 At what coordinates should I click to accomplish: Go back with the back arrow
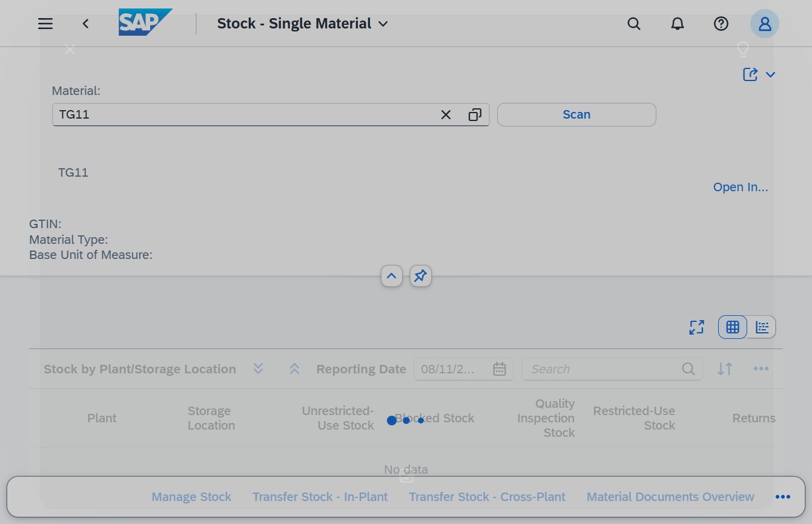pyautogui.click(x=85, y=24)
